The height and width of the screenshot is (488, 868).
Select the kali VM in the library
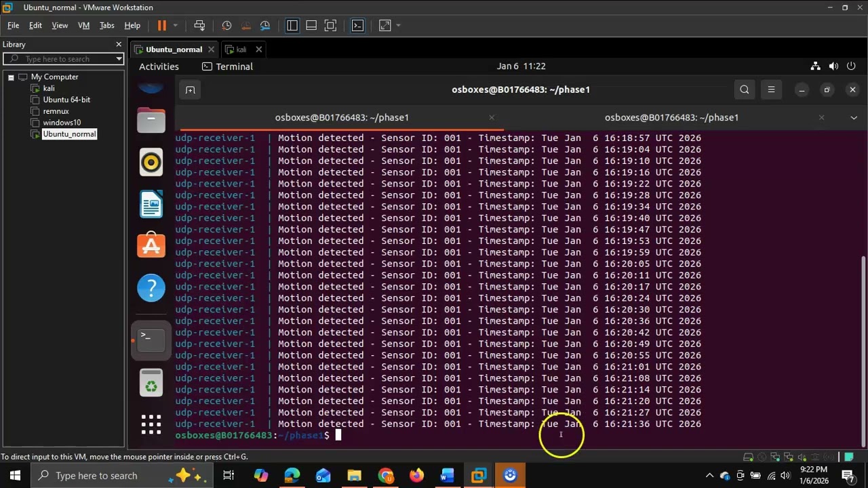click(49, 88)
